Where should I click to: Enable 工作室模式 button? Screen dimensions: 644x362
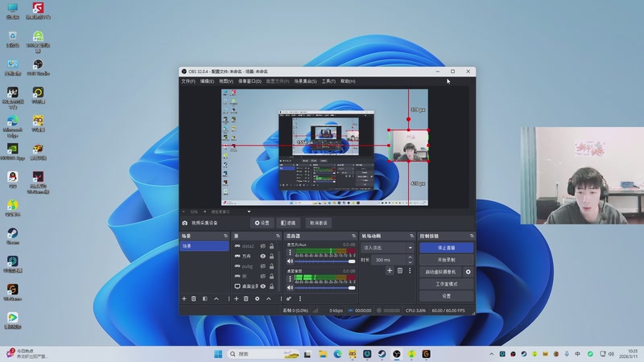[447, 284]
